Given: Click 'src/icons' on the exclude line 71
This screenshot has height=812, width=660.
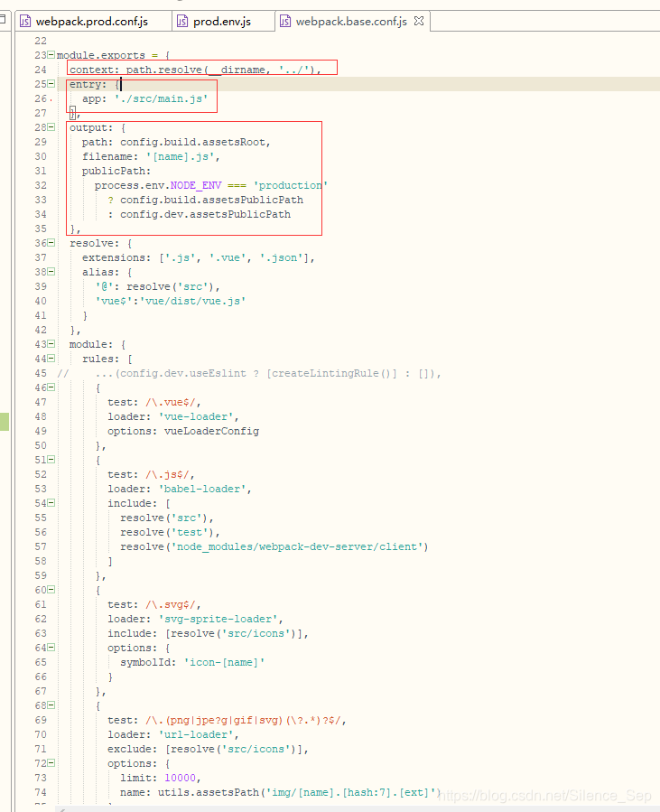Looking at the screenshot, I should [256, 749].
